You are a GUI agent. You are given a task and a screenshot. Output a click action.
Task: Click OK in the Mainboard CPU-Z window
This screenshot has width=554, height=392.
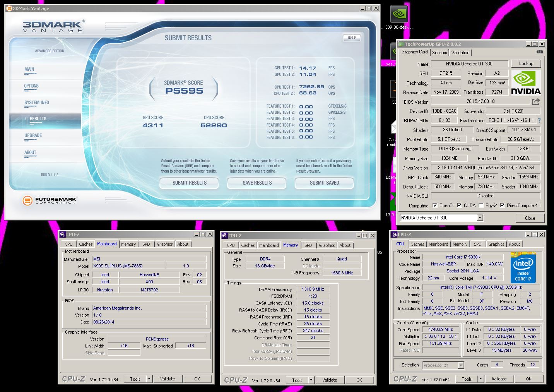coord(197,379)
